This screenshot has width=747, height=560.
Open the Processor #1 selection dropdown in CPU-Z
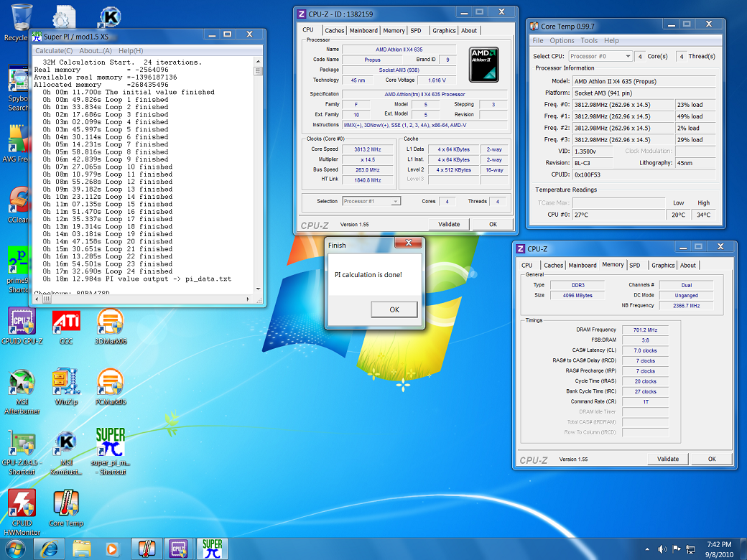371,202
